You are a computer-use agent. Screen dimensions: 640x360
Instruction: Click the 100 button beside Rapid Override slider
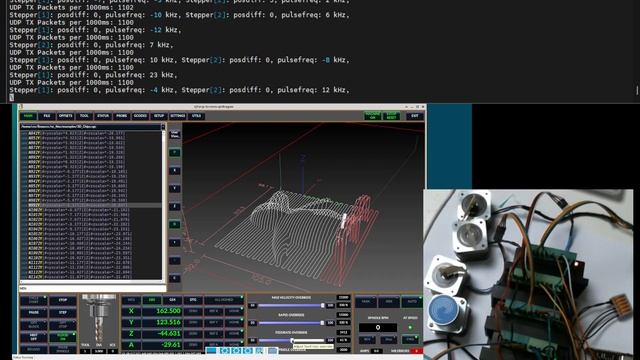(x=330, y=323)
